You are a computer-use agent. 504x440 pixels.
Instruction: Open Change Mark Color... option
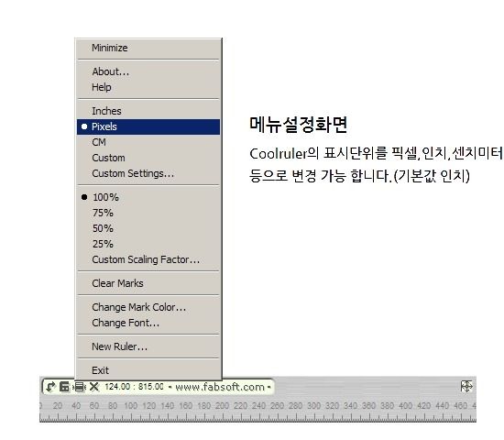(148, 307)
